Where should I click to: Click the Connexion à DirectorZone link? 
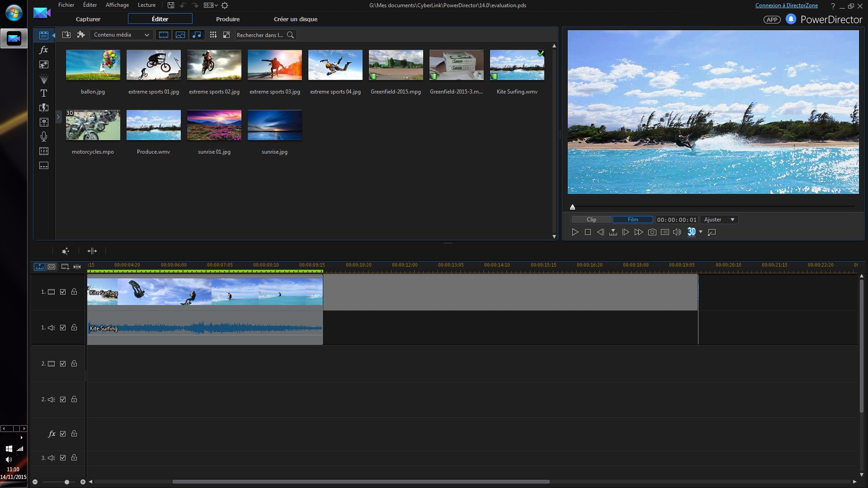tap(786, 5)
